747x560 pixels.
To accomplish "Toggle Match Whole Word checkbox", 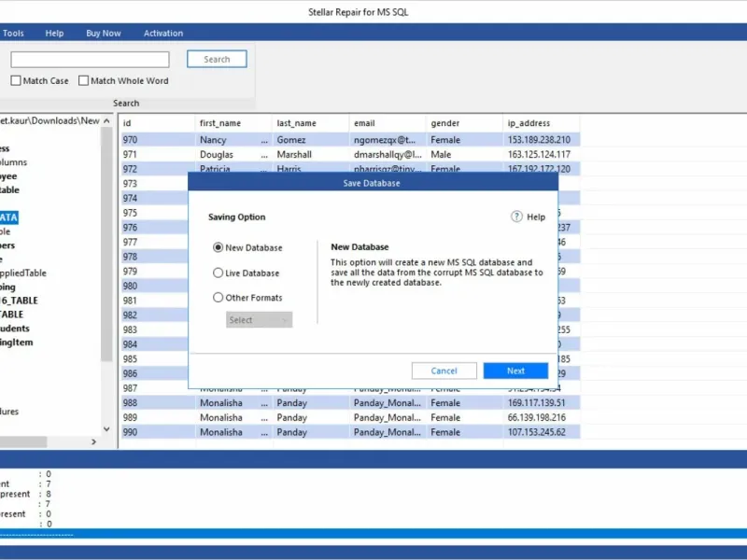I will coord(83,80).
